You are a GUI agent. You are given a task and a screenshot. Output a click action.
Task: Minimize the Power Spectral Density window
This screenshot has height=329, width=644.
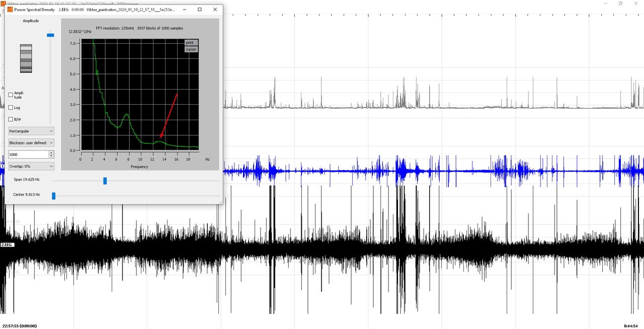184,10
